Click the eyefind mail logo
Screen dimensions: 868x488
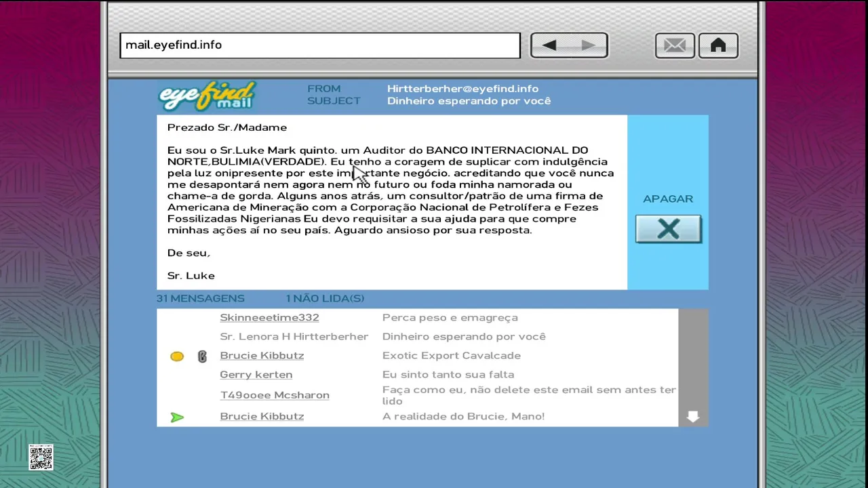pyautogui.click(x=207, y=96)
